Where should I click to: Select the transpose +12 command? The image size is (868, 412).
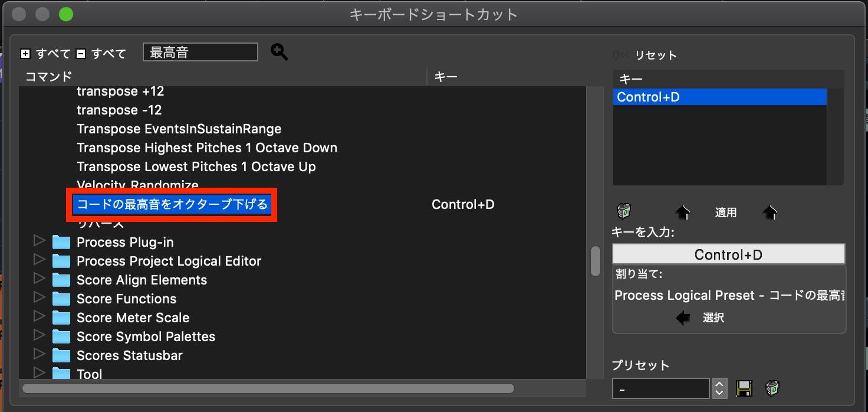(120, 91)
